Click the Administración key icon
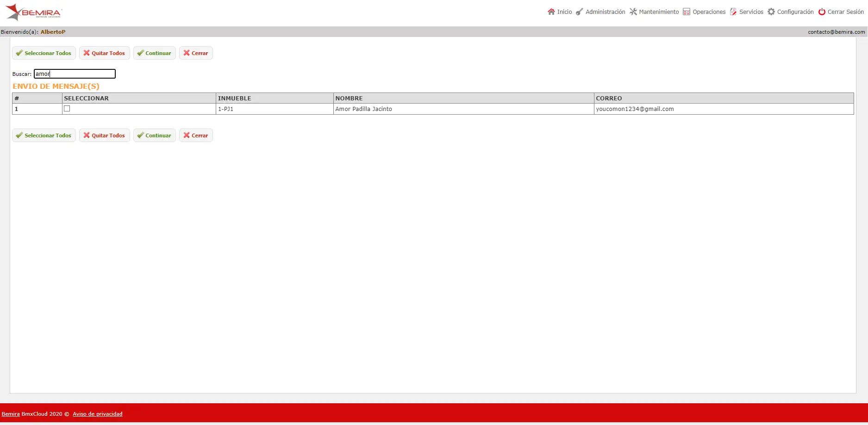Image resolution: width=868 pixels, height=425 pixels. click(x=579, y=12)
